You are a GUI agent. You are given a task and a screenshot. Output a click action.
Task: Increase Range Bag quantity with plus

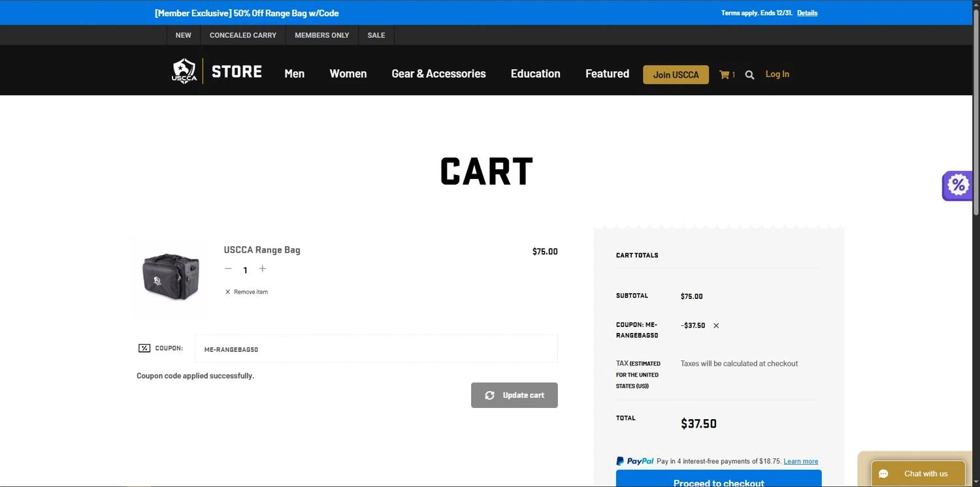(263, 269)
